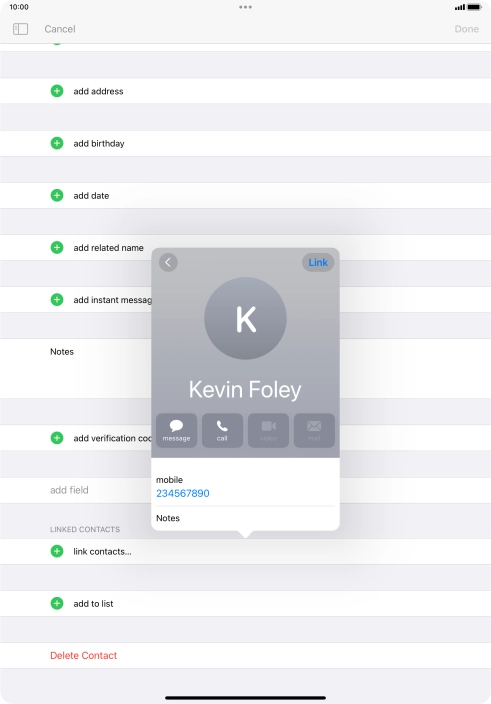Tap the green plus beside add date
This screenshot has height=704, width=491.
click(x=57, y=195)
